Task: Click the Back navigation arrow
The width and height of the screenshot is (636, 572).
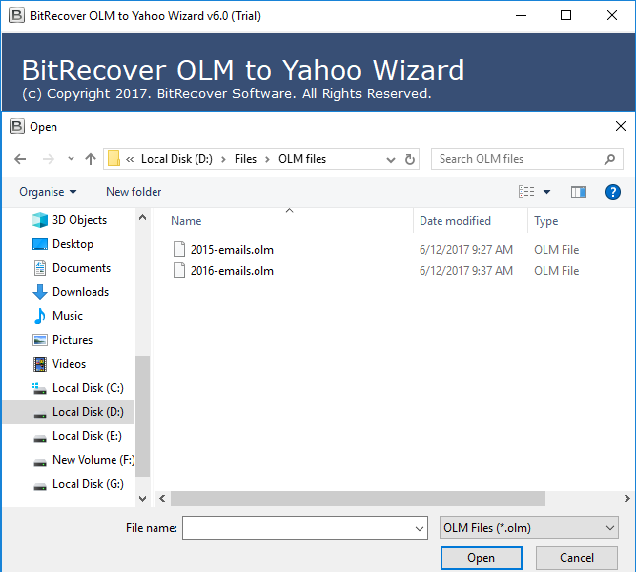Action: [20, 159]
